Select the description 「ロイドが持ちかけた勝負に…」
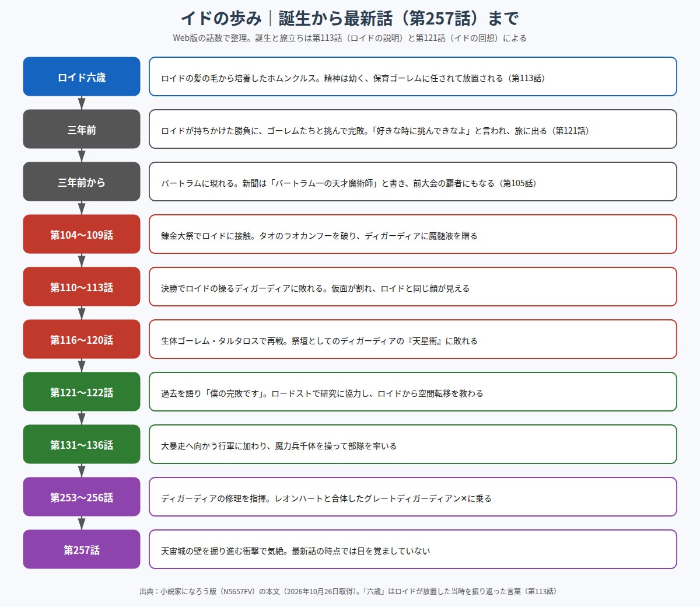Screen dimensions: 700x607 (413, 129)
